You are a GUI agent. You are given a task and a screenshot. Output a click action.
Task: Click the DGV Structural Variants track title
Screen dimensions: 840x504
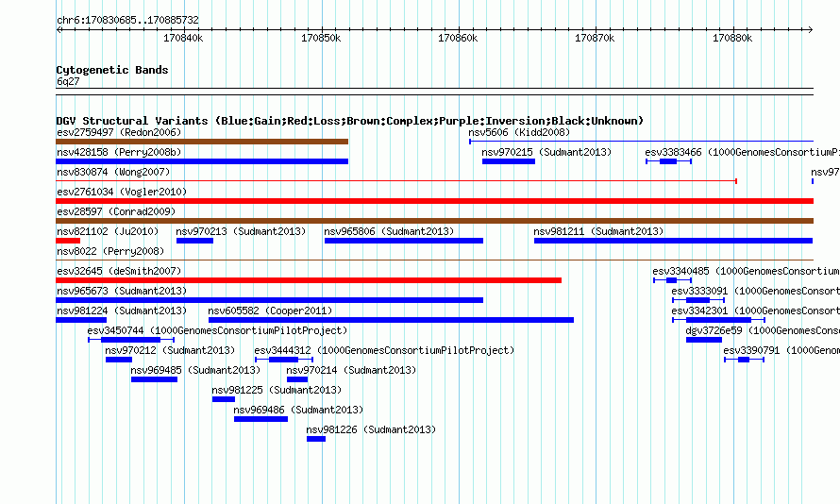[x=350, y=121]
